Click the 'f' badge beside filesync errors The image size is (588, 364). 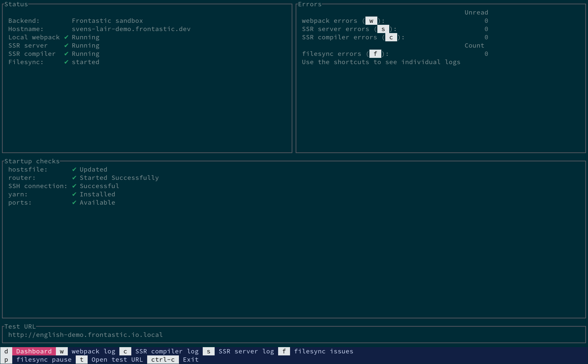pyautogui.click(x=375, y=54)
